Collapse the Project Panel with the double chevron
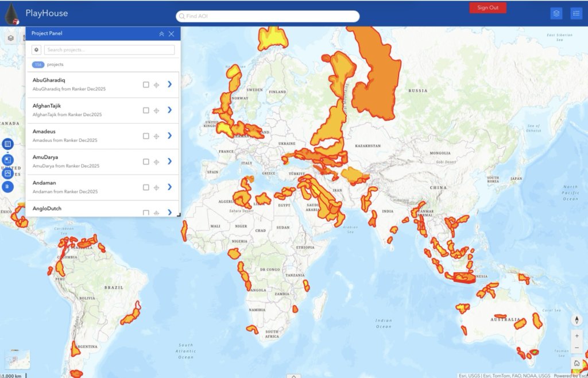588x378 pixels. [161, 34]
